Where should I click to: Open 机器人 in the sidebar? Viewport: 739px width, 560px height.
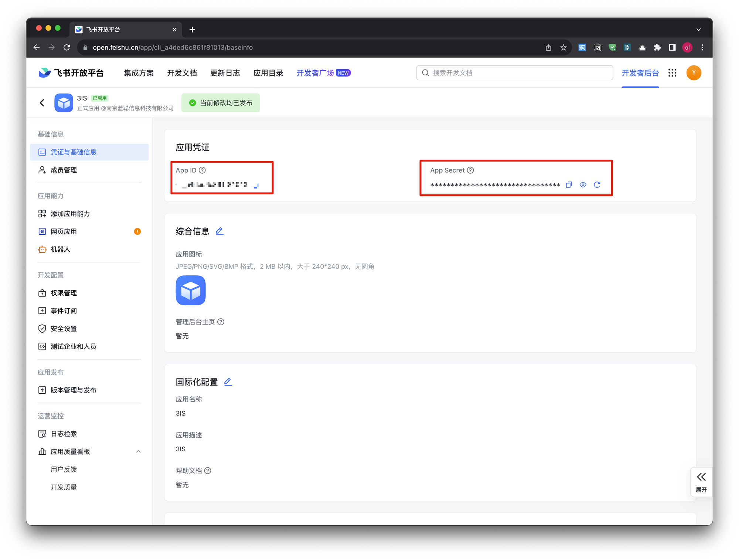(x=60, y=250)
